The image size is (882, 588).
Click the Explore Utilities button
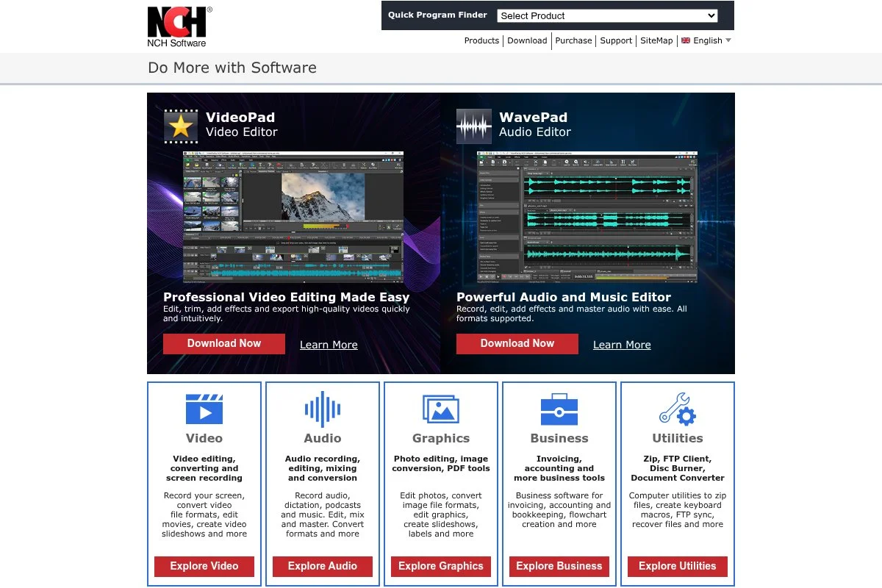678,566
